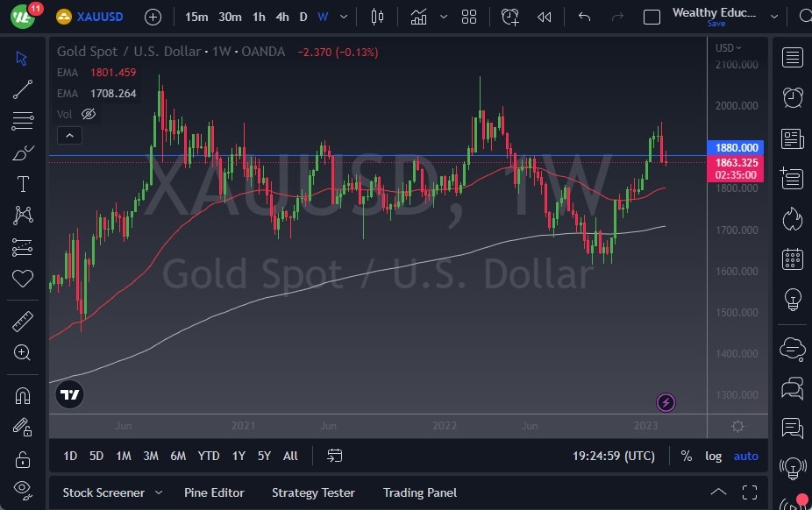Toggle volume indicator visibility eye

point(89,114)
